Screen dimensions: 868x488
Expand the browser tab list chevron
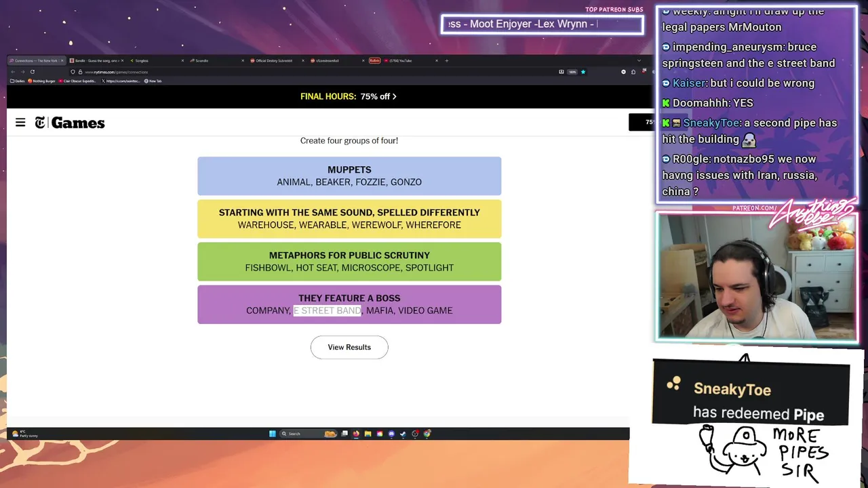click(639, 60)
